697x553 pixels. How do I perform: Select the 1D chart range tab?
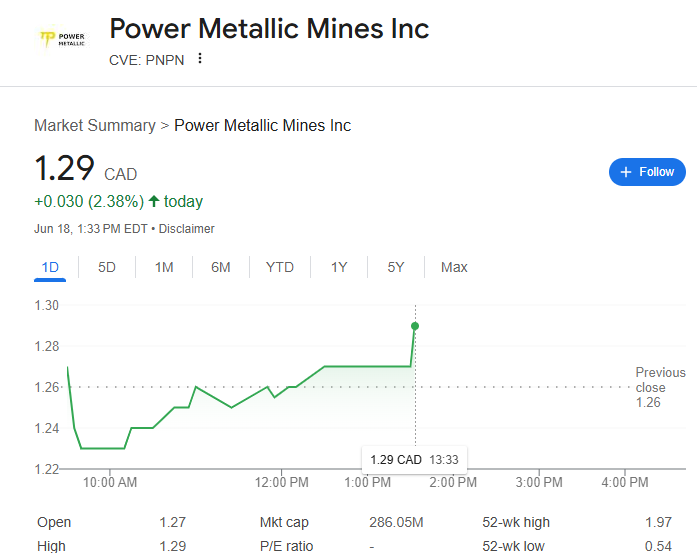[50, 267]
